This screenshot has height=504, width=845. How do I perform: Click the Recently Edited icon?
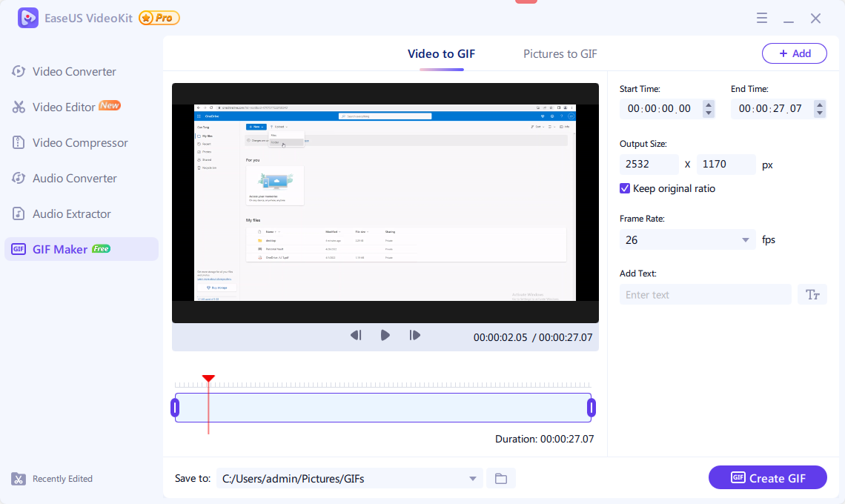pyautogui.click(x=19, y=479)
